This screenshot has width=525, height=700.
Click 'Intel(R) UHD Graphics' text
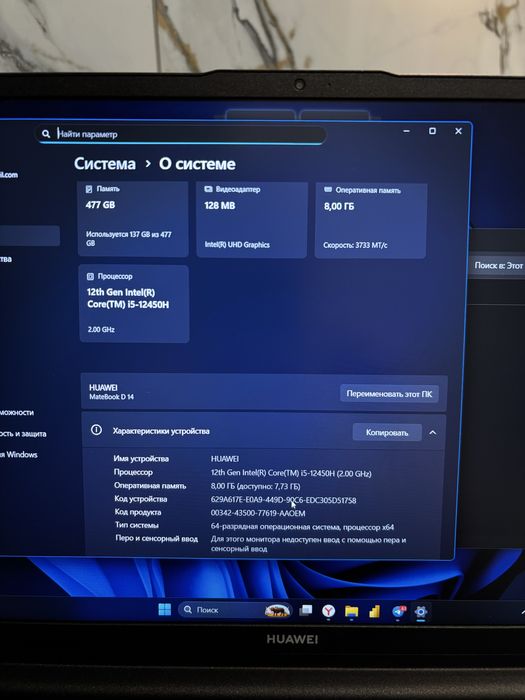pos(237,244)
